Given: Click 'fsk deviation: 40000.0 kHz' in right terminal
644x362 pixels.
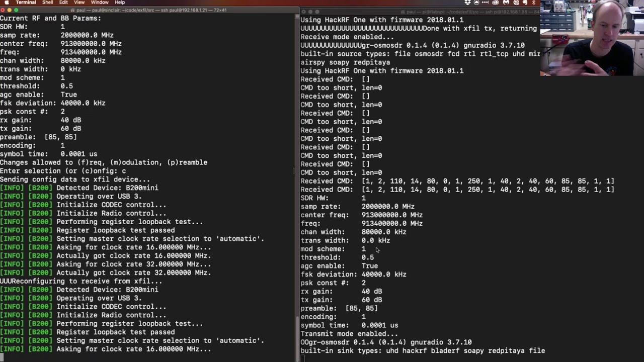Looking at the screenshot, I should 353,275.
